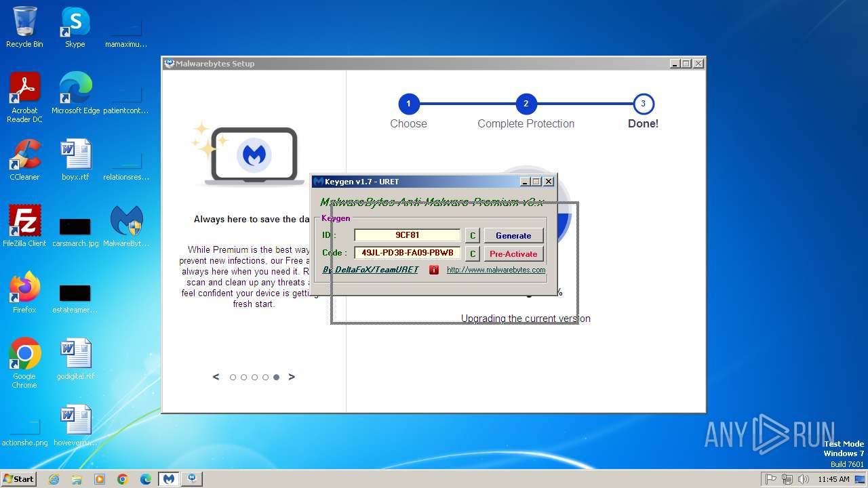Image resolution: width=868 pixels, height=488 pixels.
Task: Select the Firefox desktop shortcut
Action: pyautogui.click(x=24, y=293)
